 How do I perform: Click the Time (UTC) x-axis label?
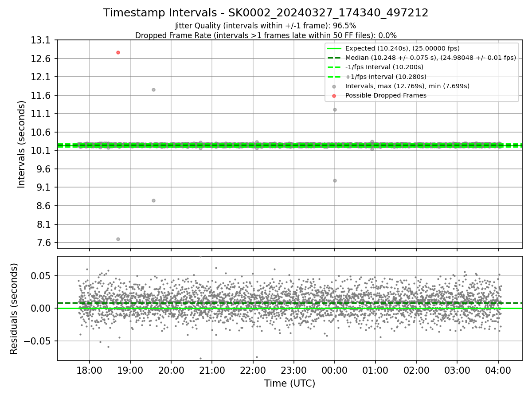290,383
